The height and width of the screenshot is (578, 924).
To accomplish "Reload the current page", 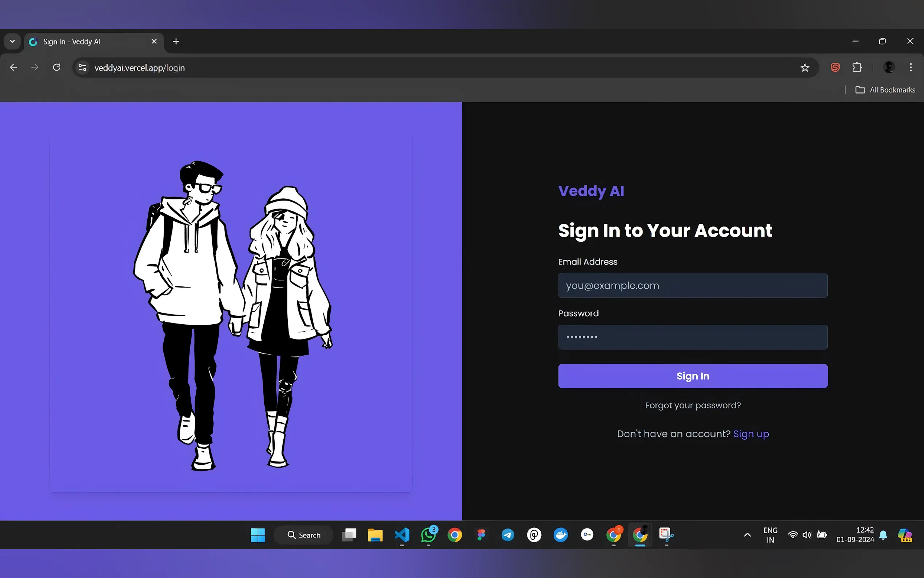I will 56,67.
